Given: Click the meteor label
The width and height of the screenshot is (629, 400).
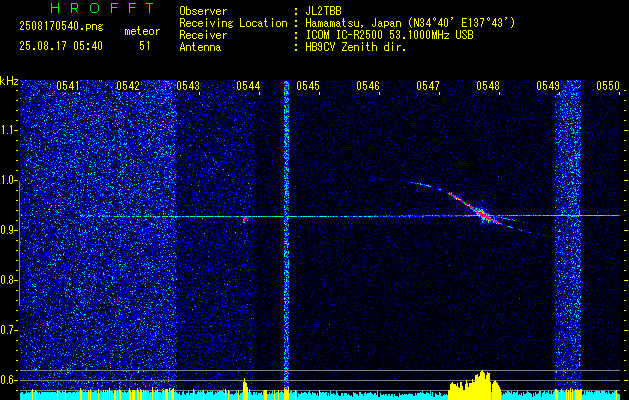Looking at the screenshot, I should click(x=142, y=31).
